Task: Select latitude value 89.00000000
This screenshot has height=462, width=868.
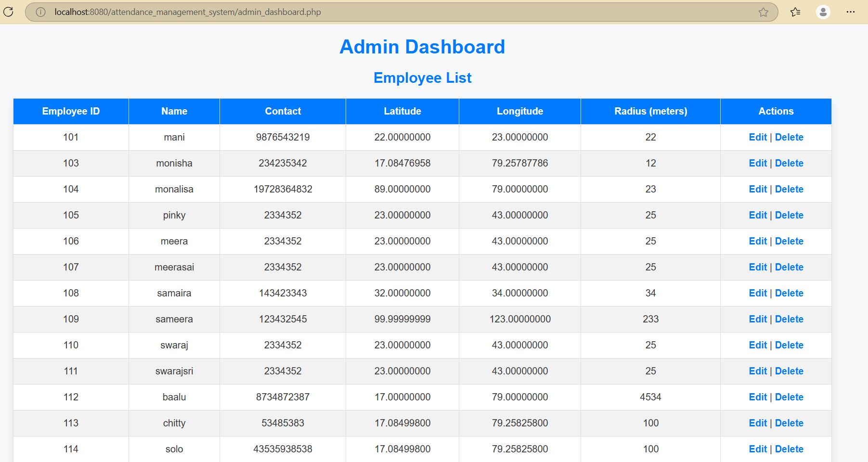Action: (402, 189)
